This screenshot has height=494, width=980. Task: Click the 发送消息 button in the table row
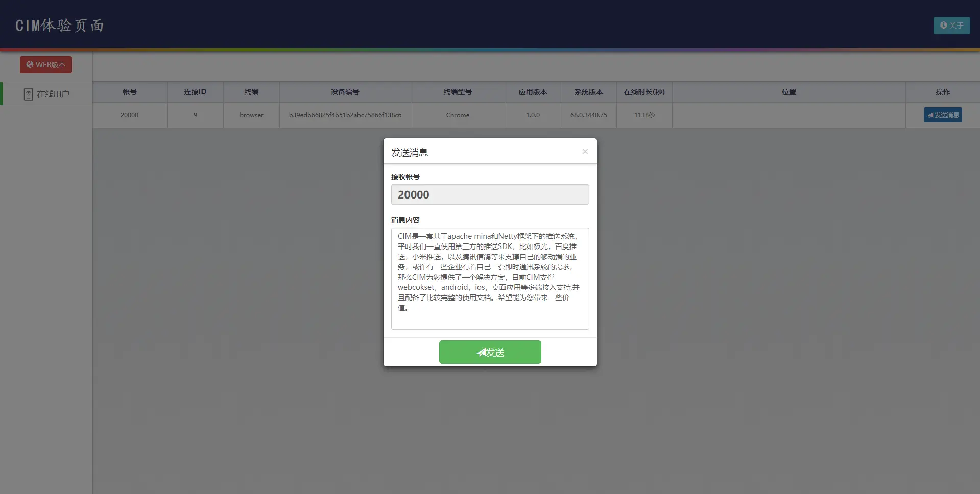(943, 115)
